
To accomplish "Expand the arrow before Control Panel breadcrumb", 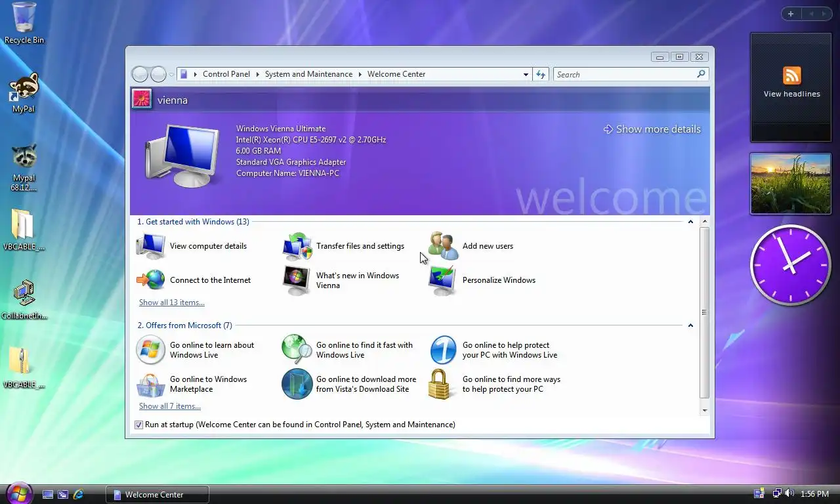I will coord(195,74).
